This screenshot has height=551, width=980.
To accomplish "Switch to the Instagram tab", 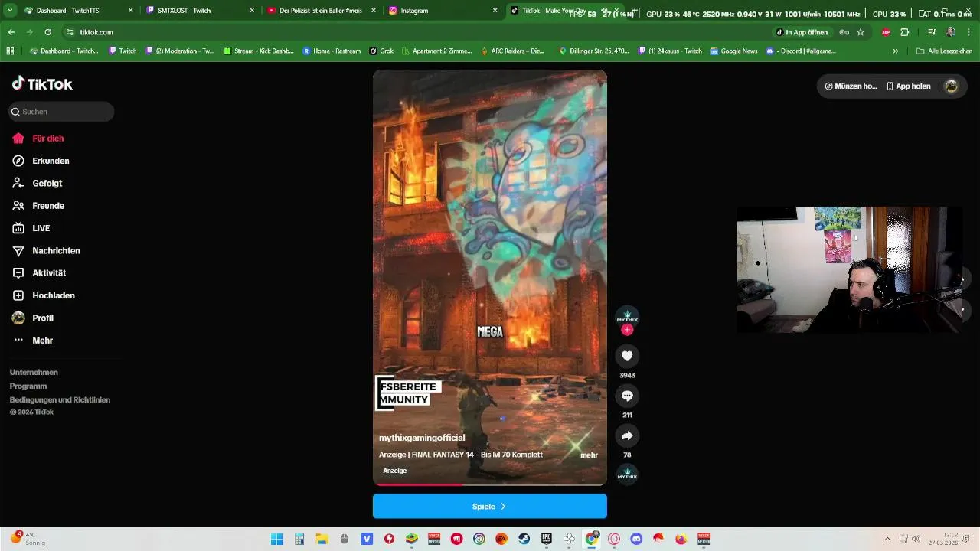I will (x=442, y=11).
